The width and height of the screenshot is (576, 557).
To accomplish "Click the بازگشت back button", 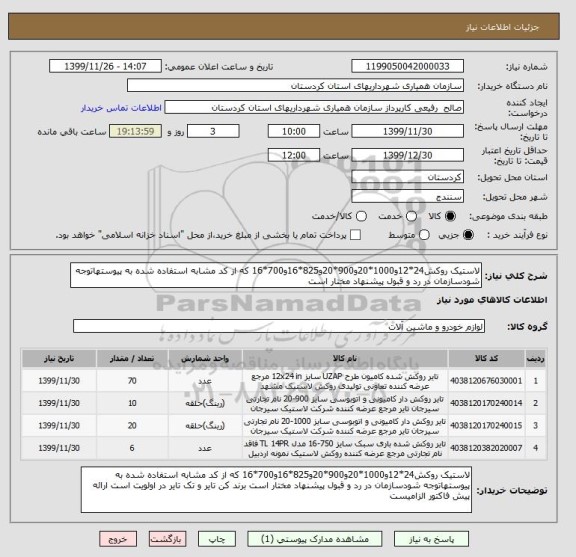I will [167, 539].
